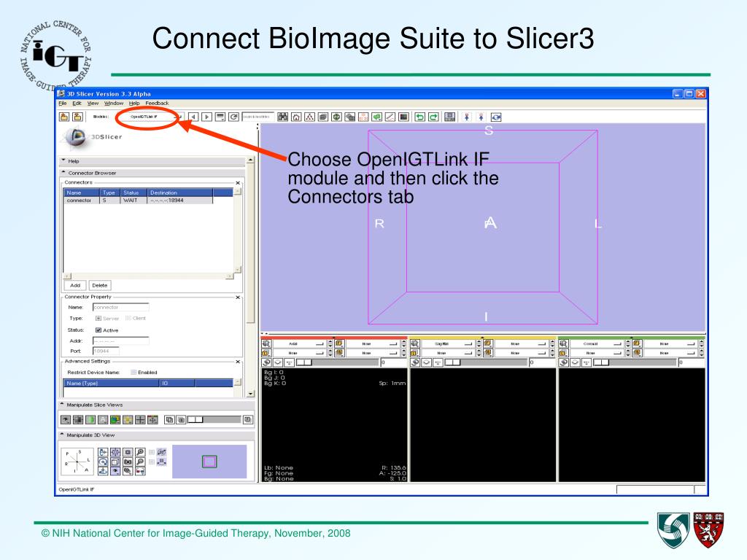Screen dimensions: 747x560
Task: Click the camera screenshot icon in Manipulate 3D View
Action: [128, 462]
